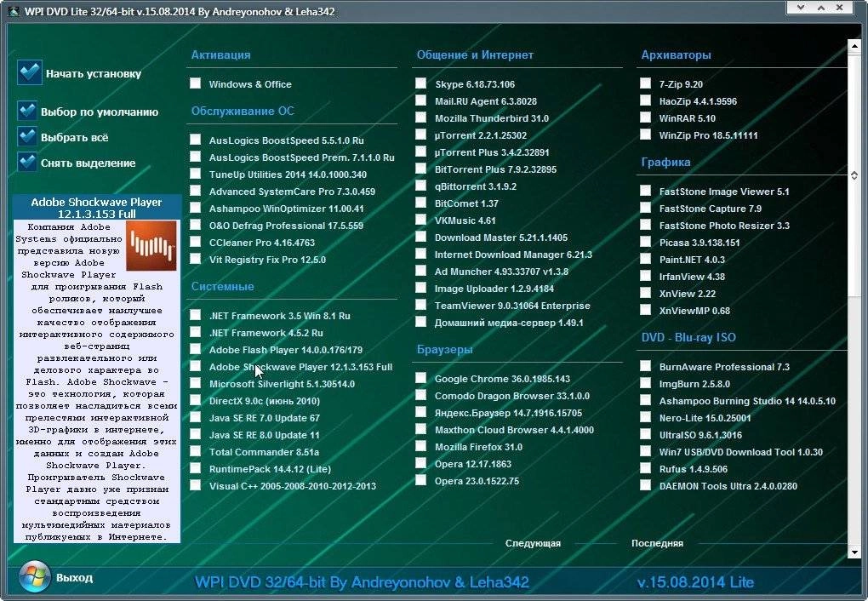
Task: Check Java SE RE 8.0 Update 11
Action: click(x=196, y=434)
